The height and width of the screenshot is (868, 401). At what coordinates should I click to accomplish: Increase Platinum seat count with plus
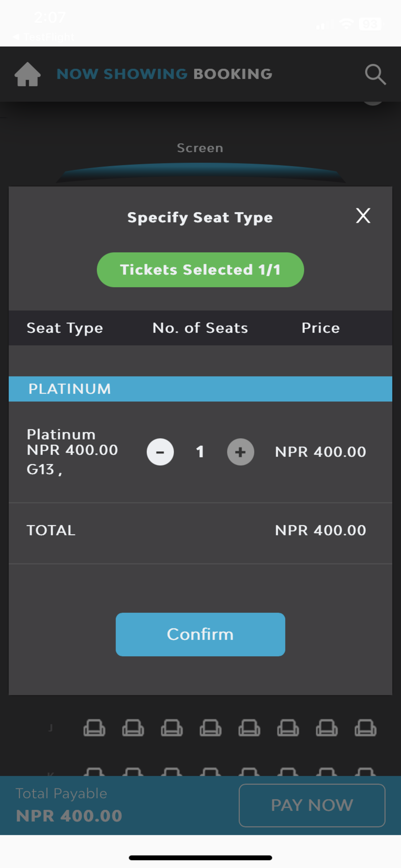pos(240,452)
